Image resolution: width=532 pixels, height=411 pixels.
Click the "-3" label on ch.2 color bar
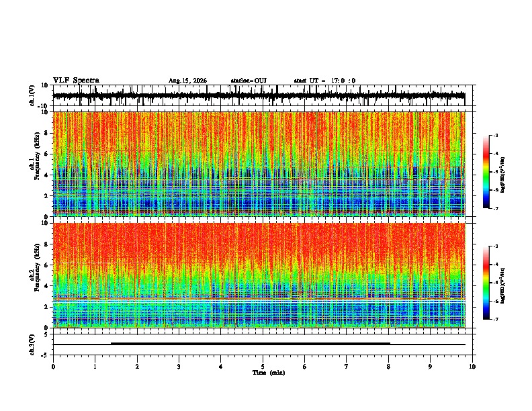click(x=496, y=246)
